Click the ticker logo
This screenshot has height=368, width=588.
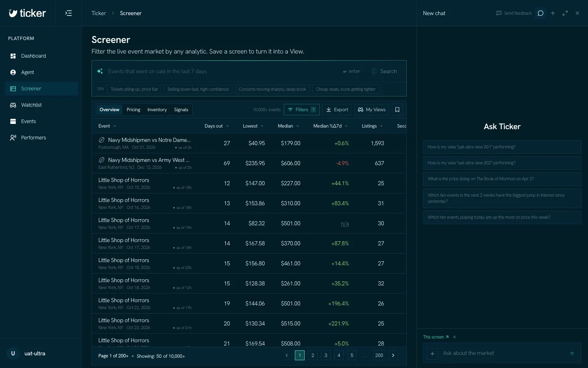click(27, 13)
